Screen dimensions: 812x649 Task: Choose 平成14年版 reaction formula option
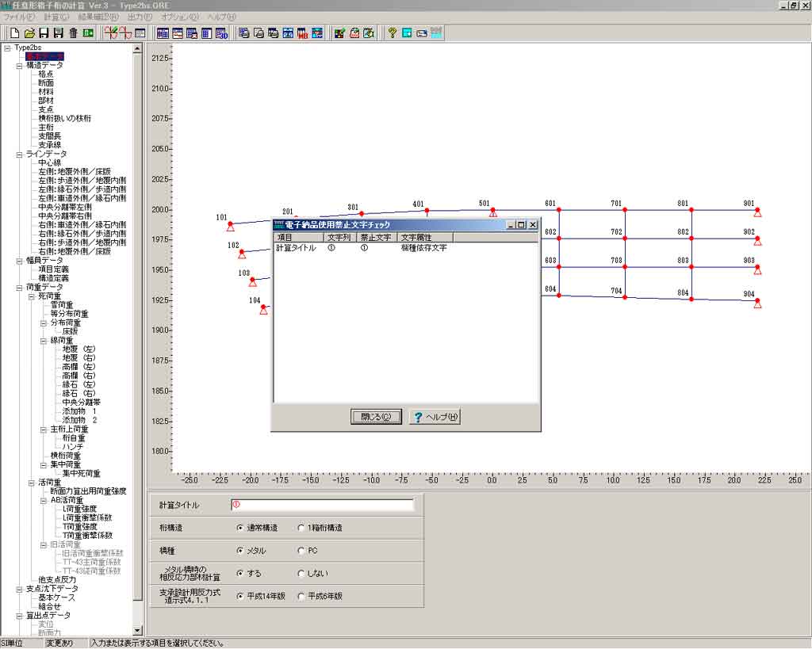[239, 596]
